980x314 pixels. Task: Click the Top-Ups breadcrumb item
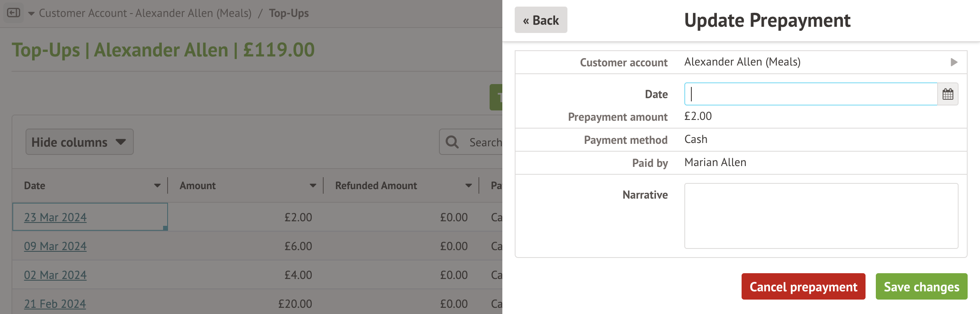[x=289, y=14]
